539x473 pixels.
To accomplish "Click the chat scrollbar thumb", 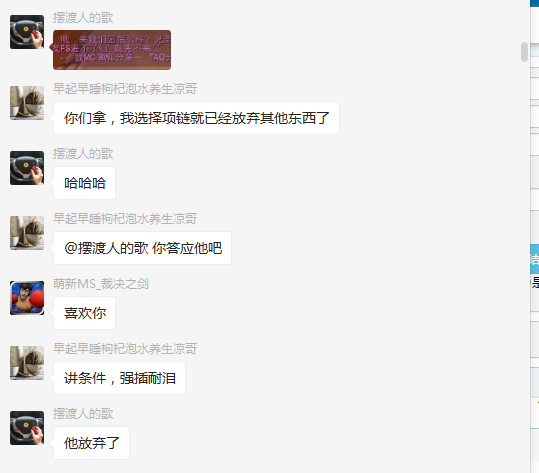I will [524, 52].
